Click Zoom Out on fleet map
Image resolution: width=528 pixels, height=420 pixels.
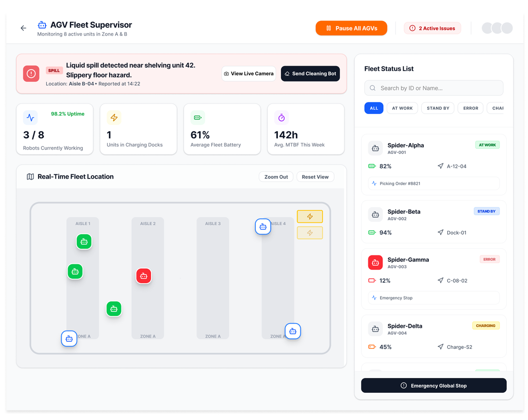coord(276,177)
